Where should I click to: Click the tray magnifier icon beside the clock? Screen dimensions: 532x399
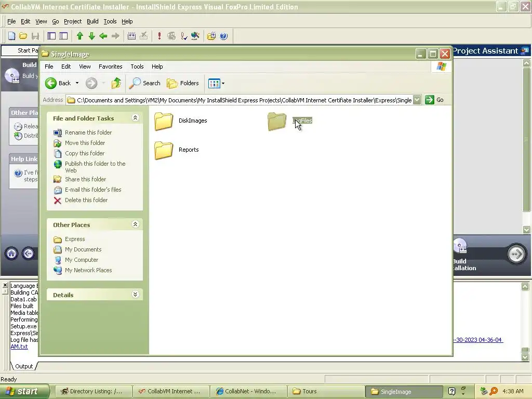494,391
